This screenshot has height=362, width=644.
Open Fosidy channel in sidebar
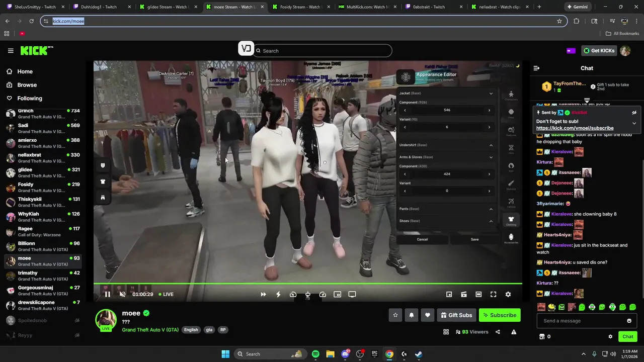tap(43, 188)
